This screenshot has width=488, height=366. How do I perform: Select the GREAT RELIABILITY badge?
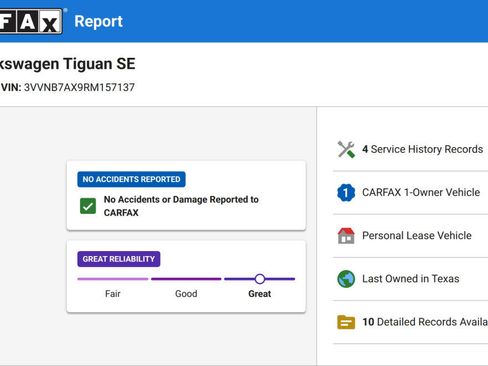point(119,259)
